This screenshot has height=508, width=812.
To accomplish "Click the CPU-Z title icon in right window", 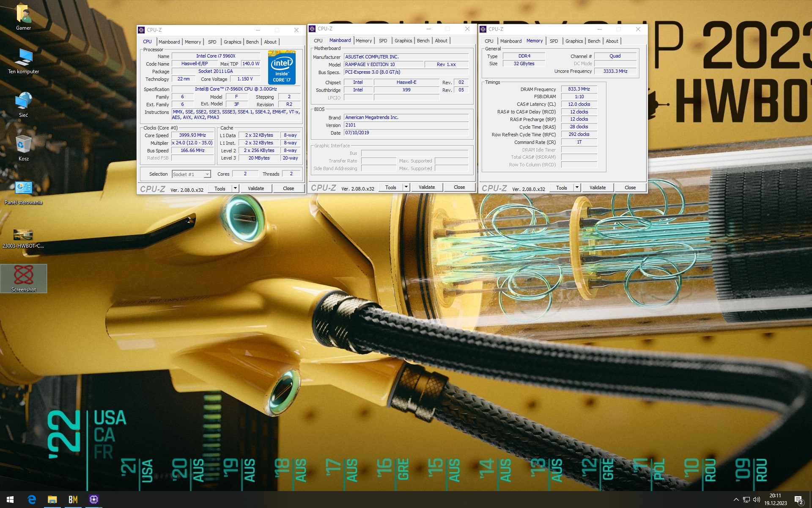I will click(483, 29).
